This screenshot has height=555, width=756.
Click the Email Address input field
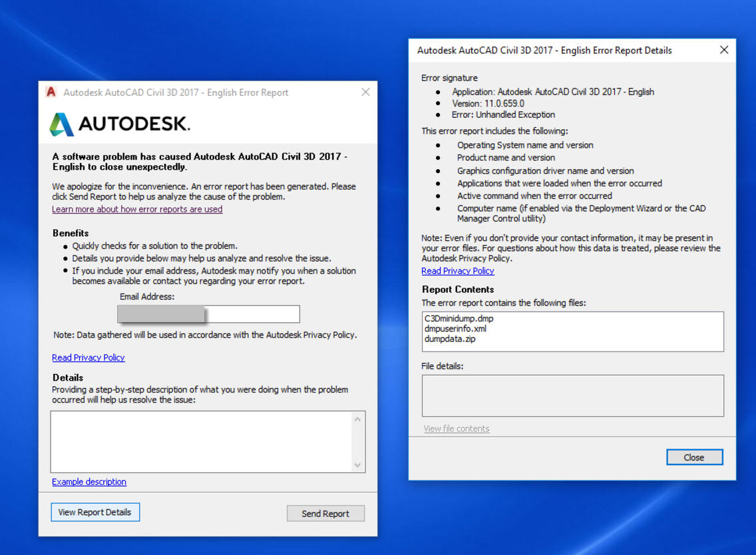pos(208,314)
